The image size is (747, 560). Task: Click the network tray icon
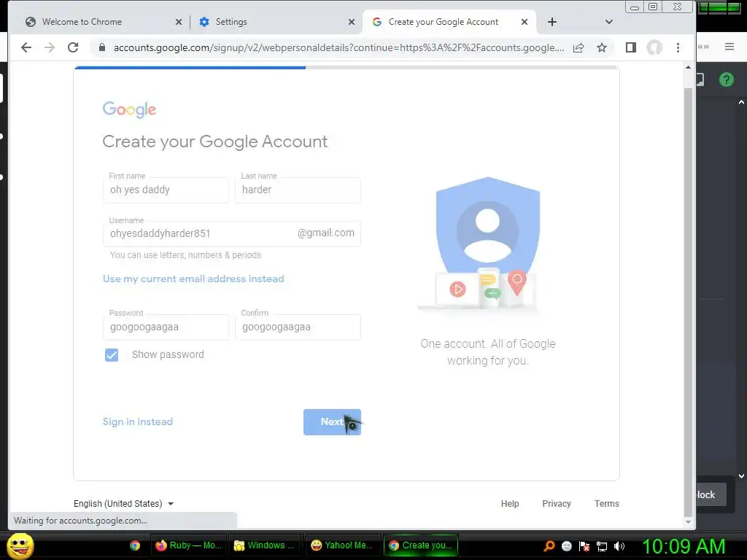click(x=602, y=545)
